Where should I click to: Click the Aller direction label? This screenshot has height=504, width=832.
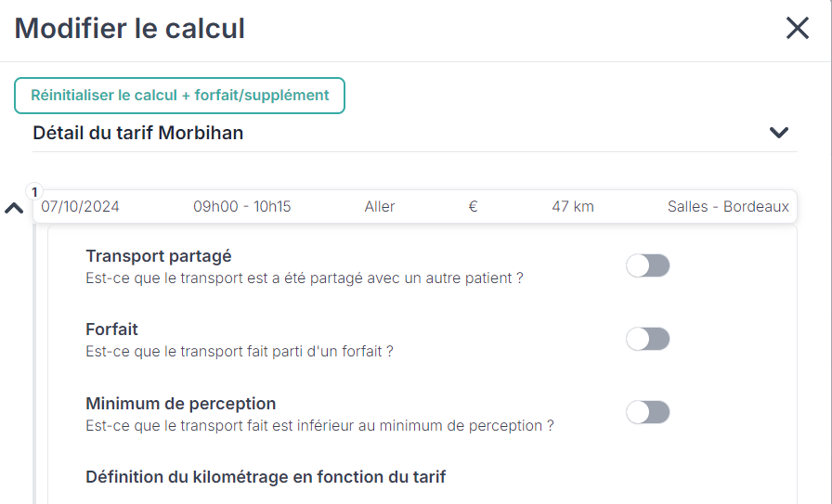pyautogui.click(x=380, y=206)
